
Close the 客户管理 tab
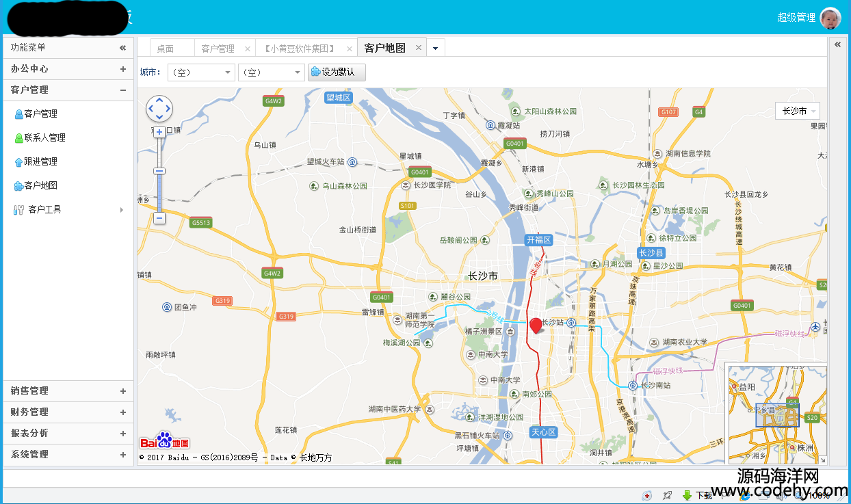click(248, 49)
